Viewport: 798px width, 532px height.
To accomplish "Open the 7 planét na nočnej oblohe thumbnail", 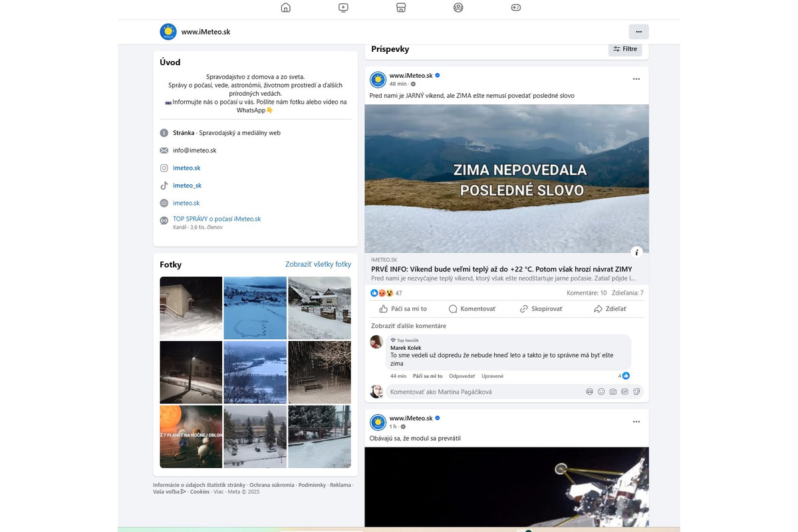I will (191, 437).
